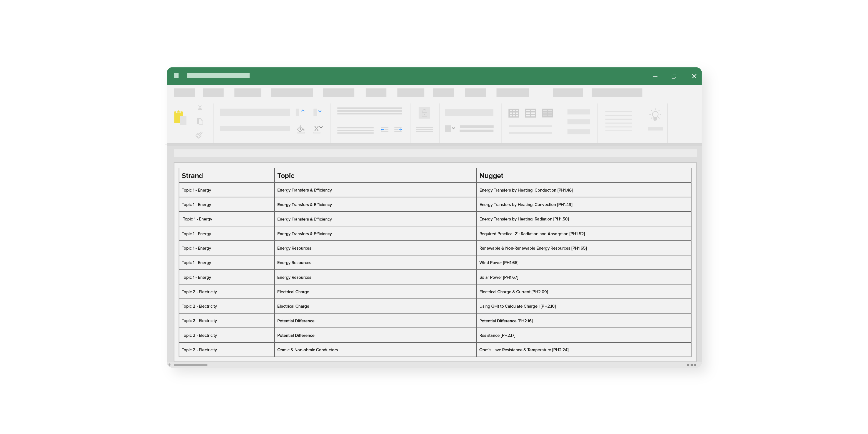868x434 pixels.
Task: Click the third table style icon
Action: pyautogui.click(x=547, y=113)
